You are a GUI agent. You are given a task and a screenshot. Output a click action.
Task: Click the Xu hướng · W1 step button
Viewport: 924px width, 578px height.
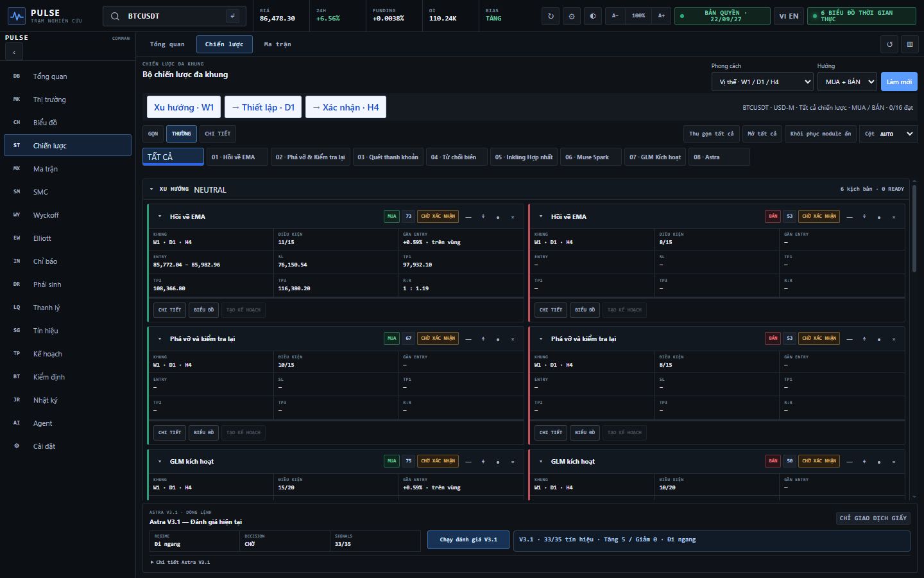click(184, 107)
